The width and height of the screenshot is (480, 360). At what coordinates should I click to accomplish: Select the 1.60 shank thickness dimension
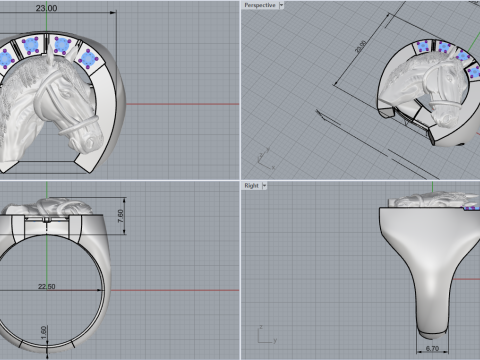coord(44,333)
